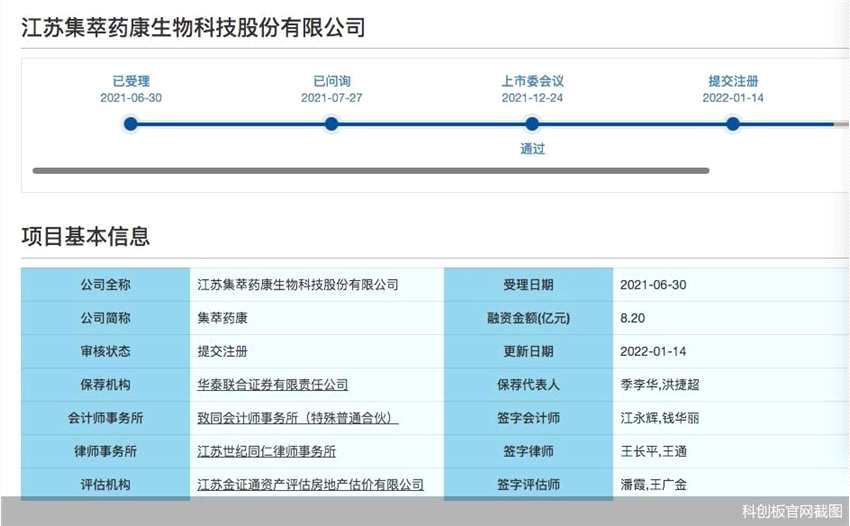Click the 签字会计师 header cell
The image size is (850, 526).
529,418
